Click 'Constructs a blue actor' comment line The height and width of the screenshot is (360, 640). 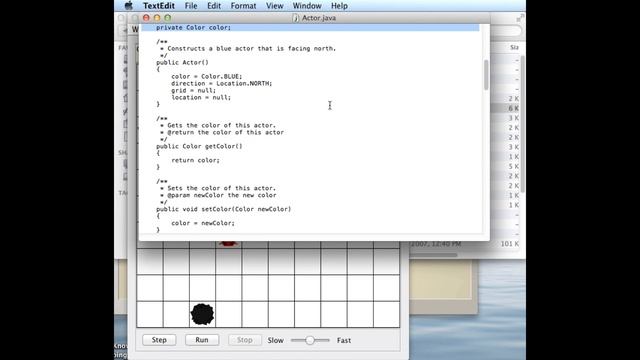point(248,48)
